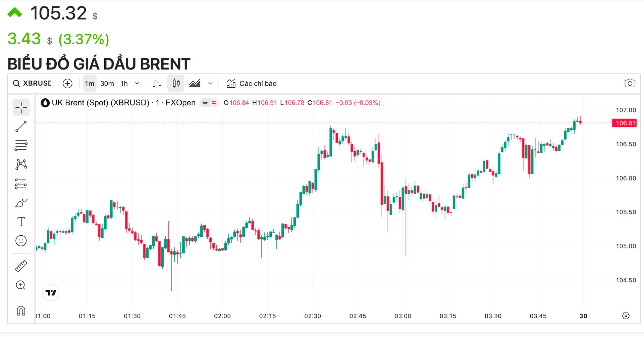This screenshot has height=337, width=644.
Task: Select the crosshair cursor tool
Action: 21,107
